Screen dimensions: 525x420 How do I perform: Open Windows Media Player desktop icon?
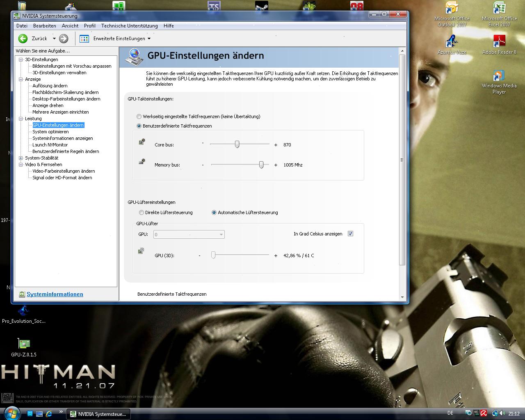499,82
